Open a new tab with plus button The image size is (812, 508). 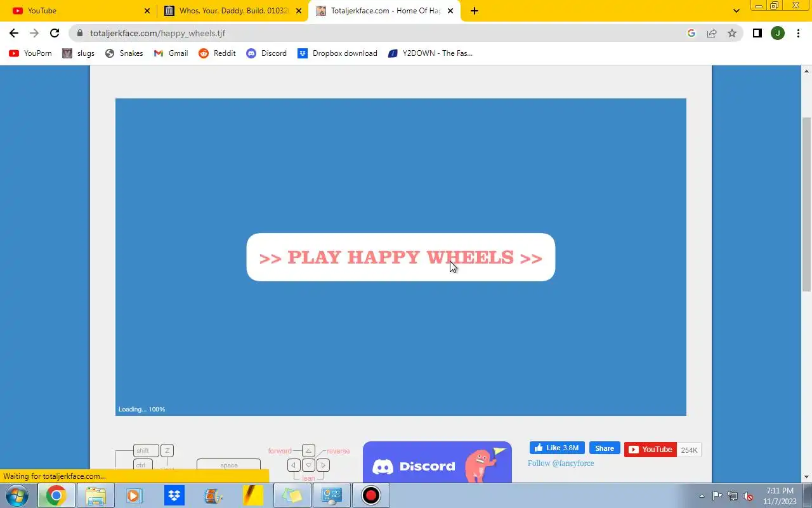coord(475,11)
